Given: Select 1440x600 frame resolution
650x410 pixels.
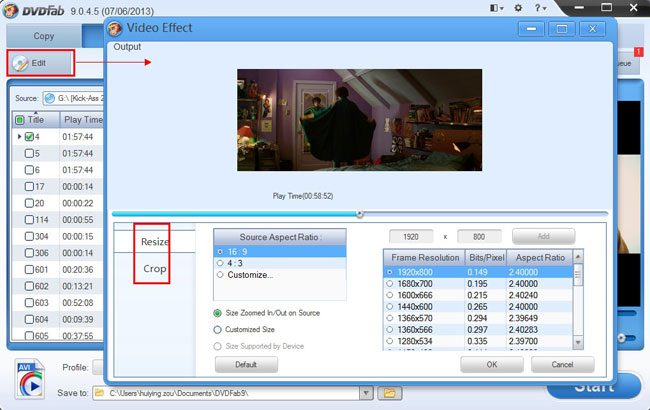Looking at the screenshot, I should [478, 307].
